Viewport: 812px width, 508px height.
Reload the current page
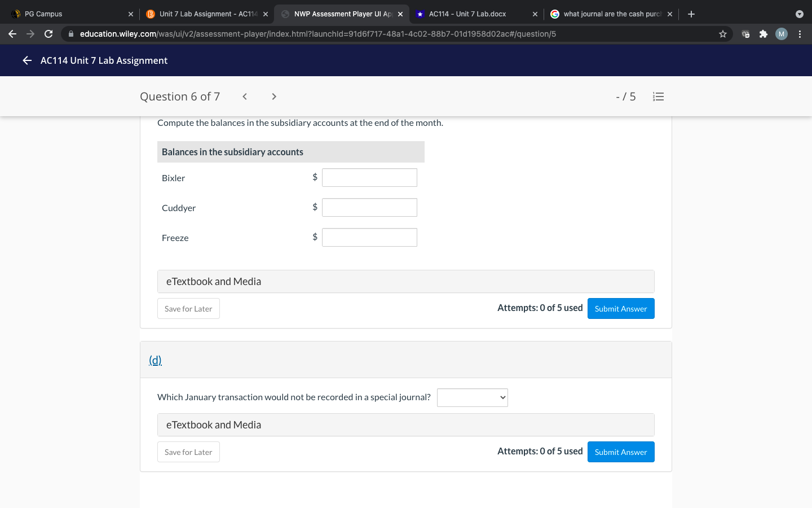point(48,34)
